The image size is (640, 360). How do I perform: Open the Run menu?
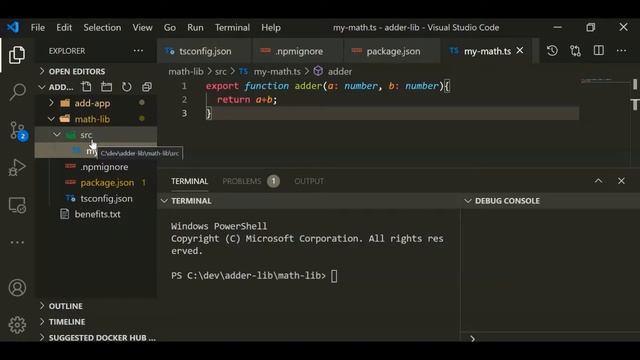pyautogui.click(x=195, y=27)
